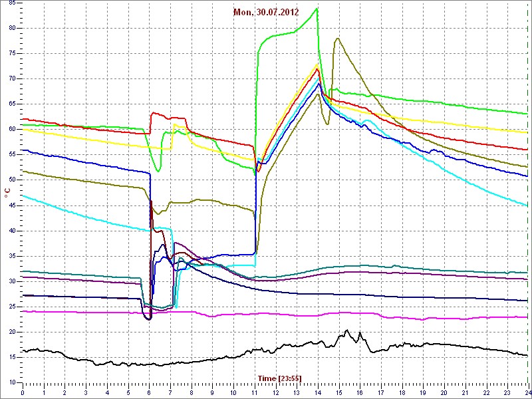Click the Time [23:55] axis label

pos(279,378)
